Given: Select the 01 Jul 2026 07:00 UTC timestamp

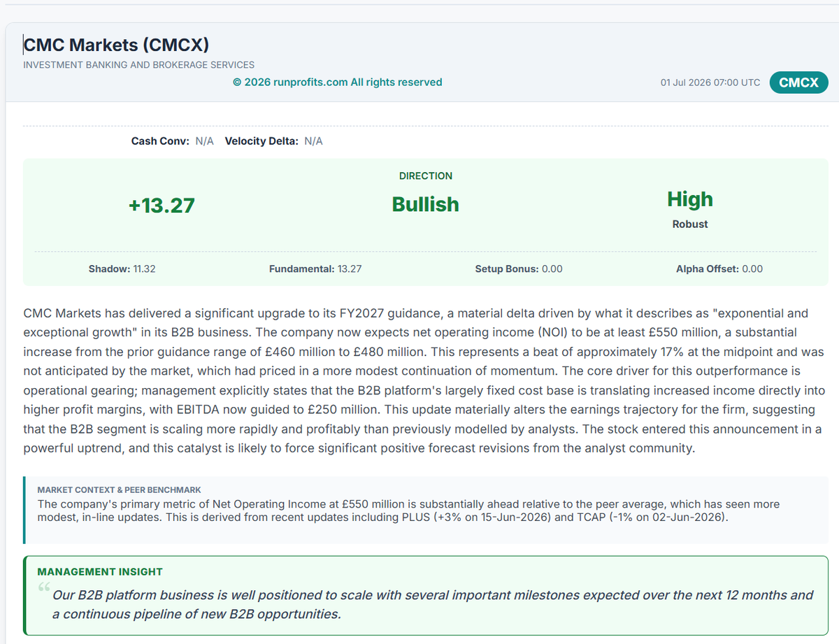Looking at the screenshot, I should (x=710, y=83).
